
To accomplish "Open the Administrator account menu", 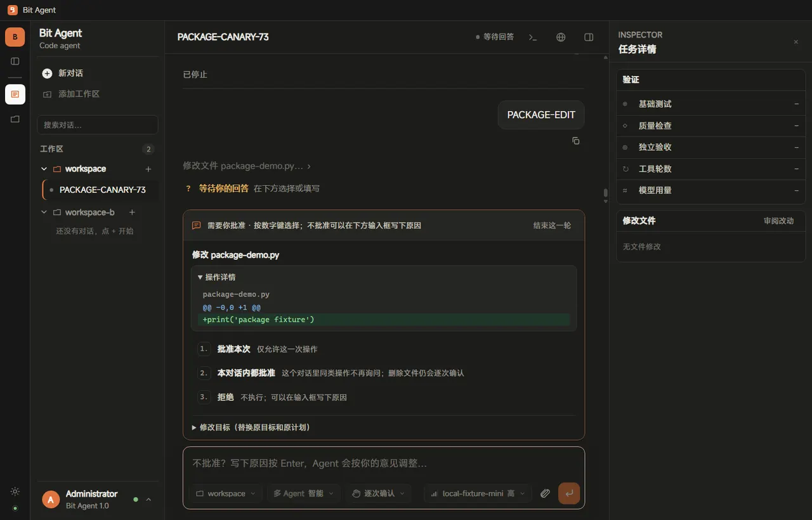I will click(x=98, y=500).
